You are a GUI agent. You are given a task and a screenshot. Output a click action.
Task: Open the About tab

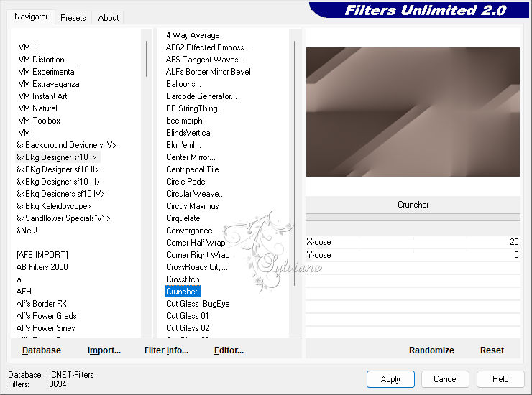pyautogui.click(x=109, y=18)
